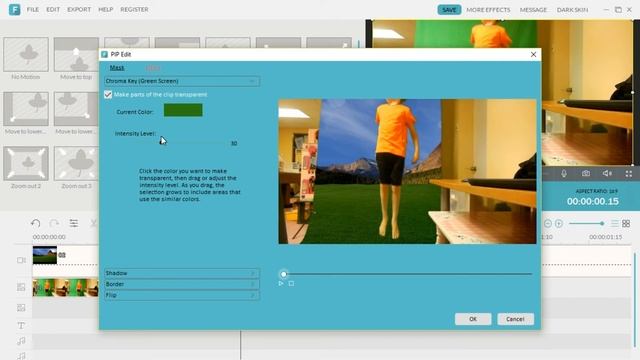The width and height of the screenshot is (640, 360).
Task: Click the undo icon in timeline toolbar
Action: (36, 223)
